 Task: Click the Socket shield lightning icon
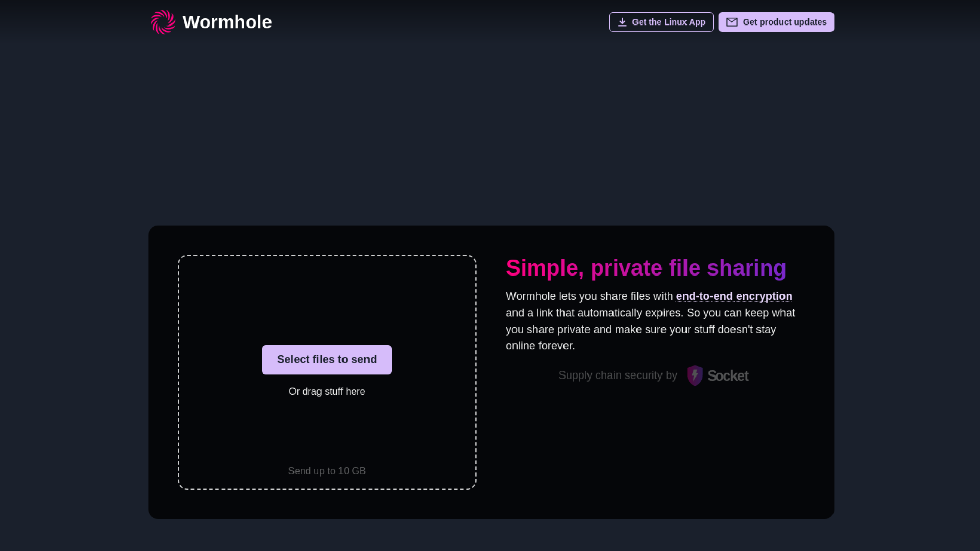695,375
